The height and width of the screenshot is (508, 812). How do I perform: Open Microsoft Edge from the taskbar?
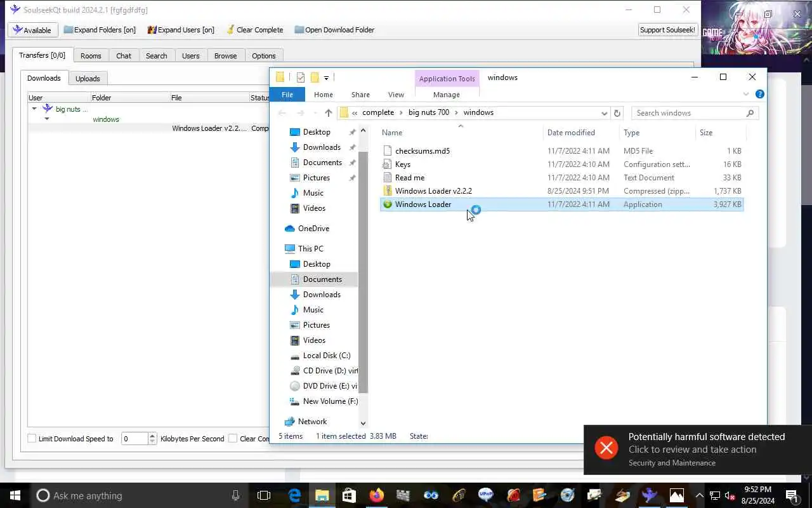[295, 495]
